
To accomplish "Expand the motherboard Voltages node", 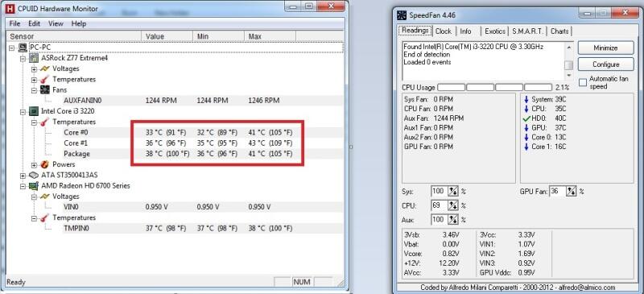I will (34, 68).
